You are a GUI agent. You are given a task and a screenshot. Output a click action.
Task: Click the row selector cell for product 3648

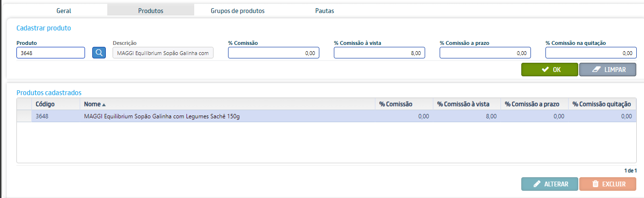(24, 116)
